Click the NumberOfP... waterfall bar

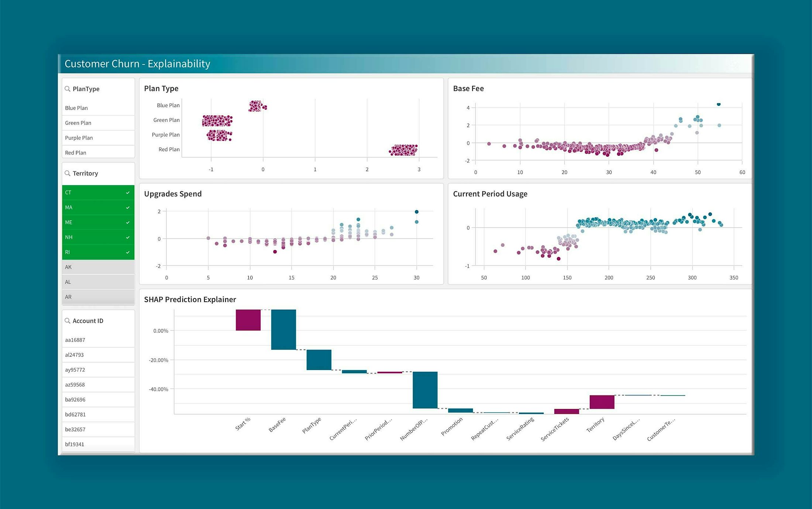[425, 390]
